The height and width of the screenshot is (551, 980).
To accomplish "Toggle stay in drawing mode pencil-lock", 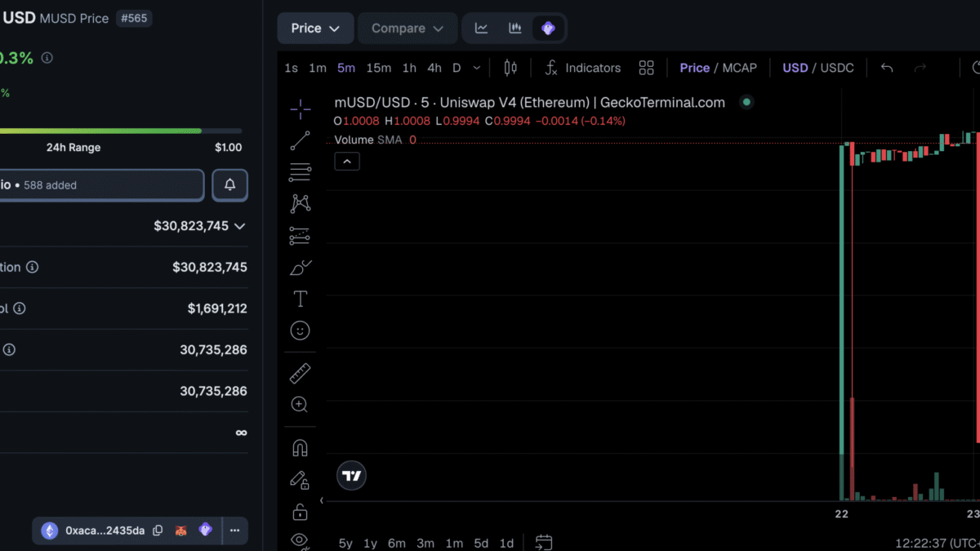I will (x=300, y=480).
